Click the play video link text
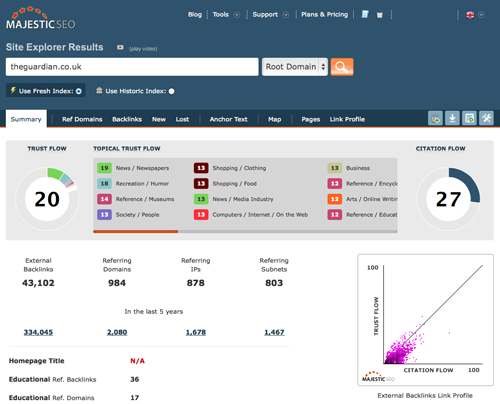 (x=143, y=49)
